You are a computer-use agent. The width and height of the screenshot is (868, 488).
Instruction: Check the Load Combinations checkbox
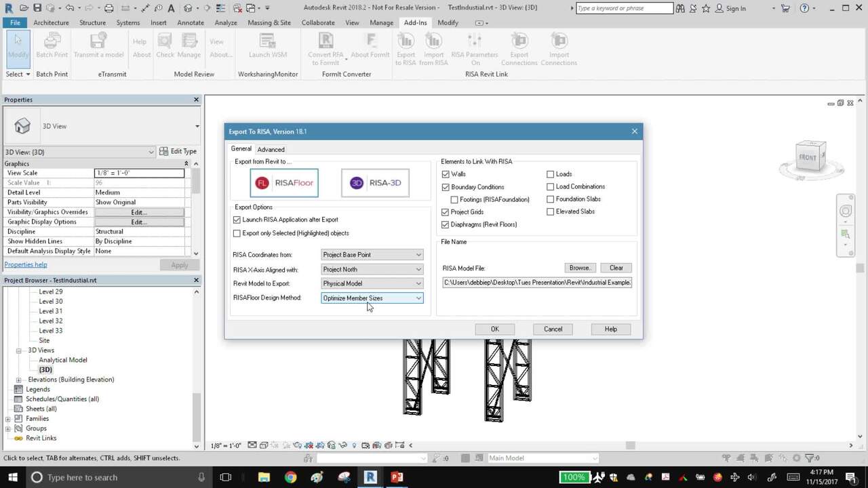click(551, 186)
